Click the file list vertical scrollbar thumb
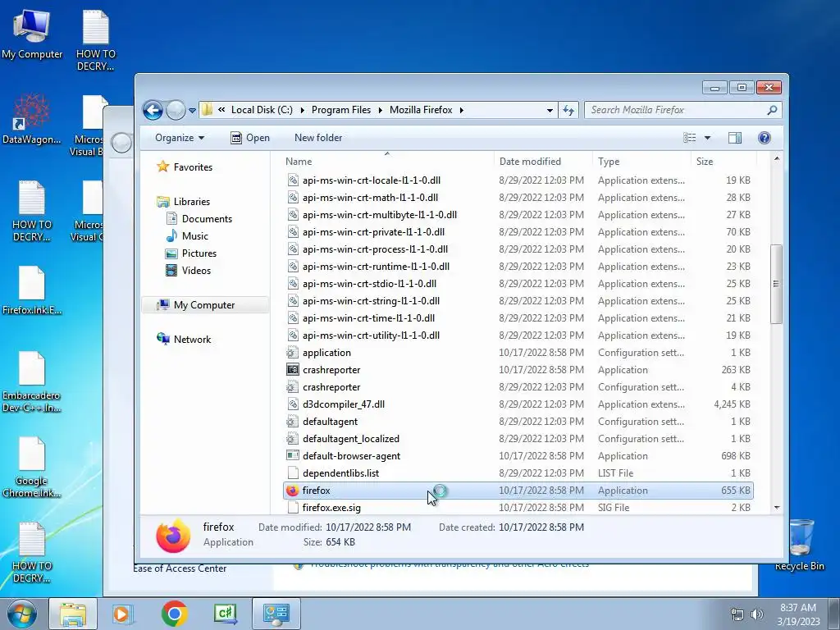Image resolution: width=840 pixels, height=630 pixels. point(776,284)
